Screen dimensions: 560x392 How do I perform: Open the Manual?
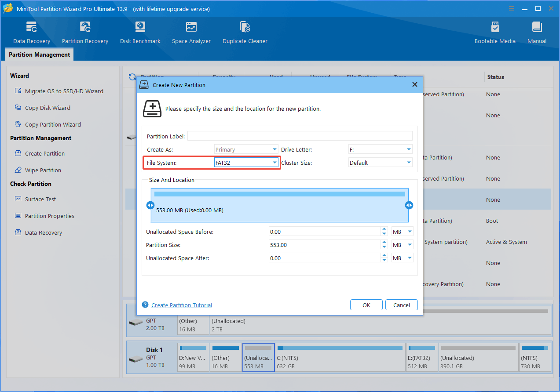tap(537, 33)
